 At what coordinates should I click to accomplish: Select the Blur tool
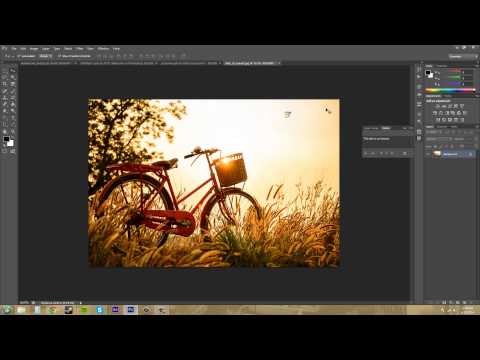pos(4,111)
